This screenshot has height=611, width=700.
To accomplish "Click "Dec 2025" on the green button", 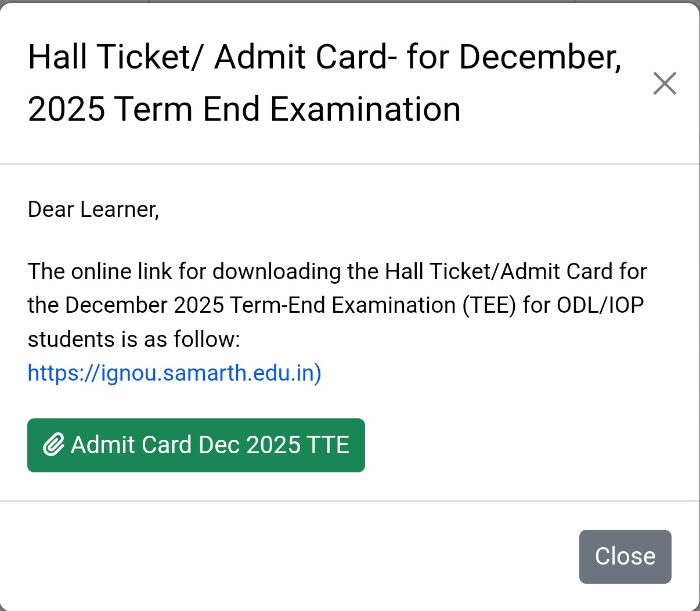I will click(x=250, y=445).
